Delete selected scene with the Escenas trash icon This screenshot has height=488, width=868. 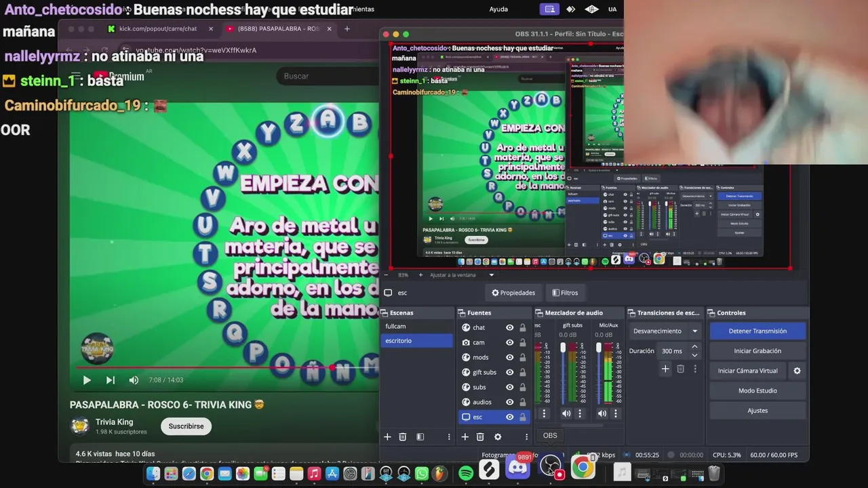(403, 437)
